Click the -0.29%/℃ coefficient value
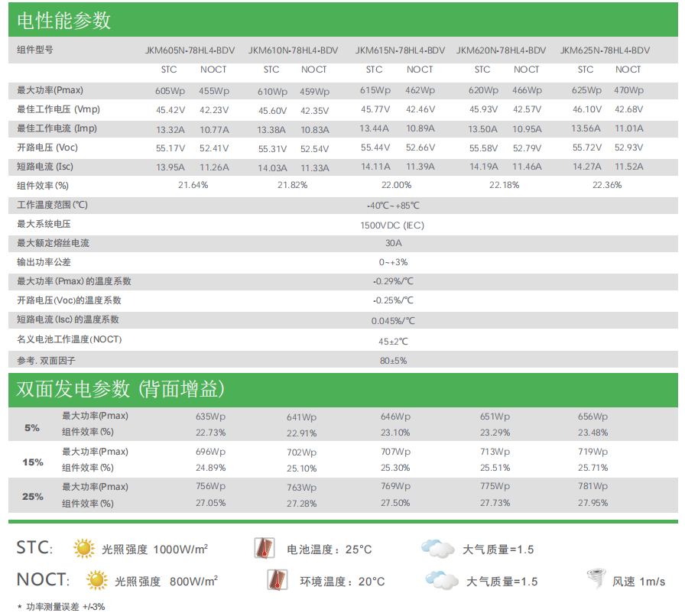This screenshot has width=685, height=616. pos(393,281)
